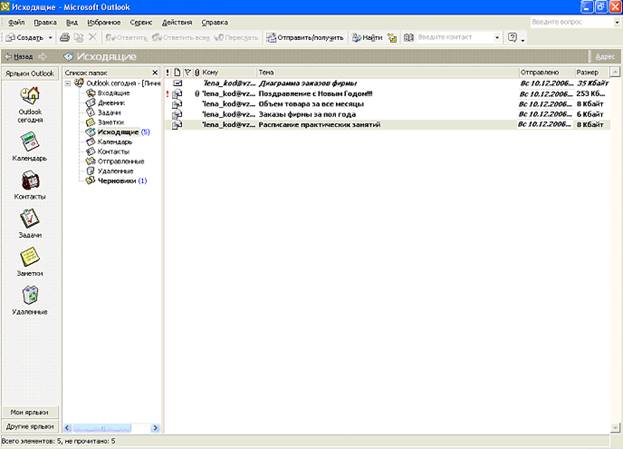The width and height of the screenshot is (623, 449).
Task: Select the Черновики folder
Action: [117, 181]
